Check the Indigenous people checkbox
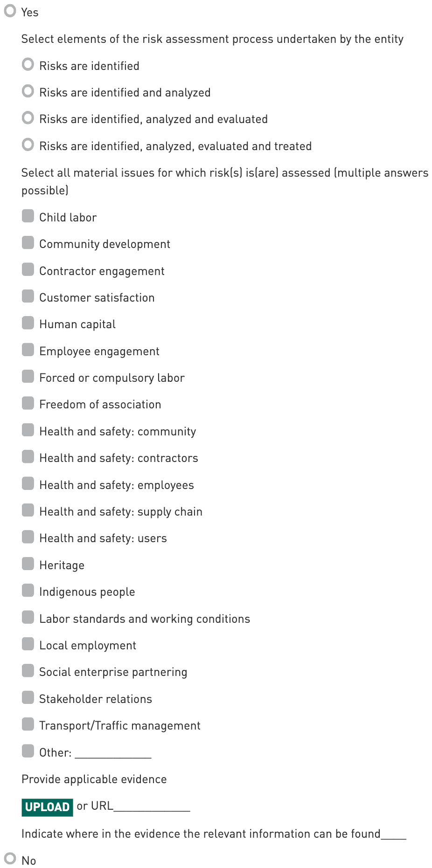The height and width of the screenshot is (868, 432). (x=28, y=591)
